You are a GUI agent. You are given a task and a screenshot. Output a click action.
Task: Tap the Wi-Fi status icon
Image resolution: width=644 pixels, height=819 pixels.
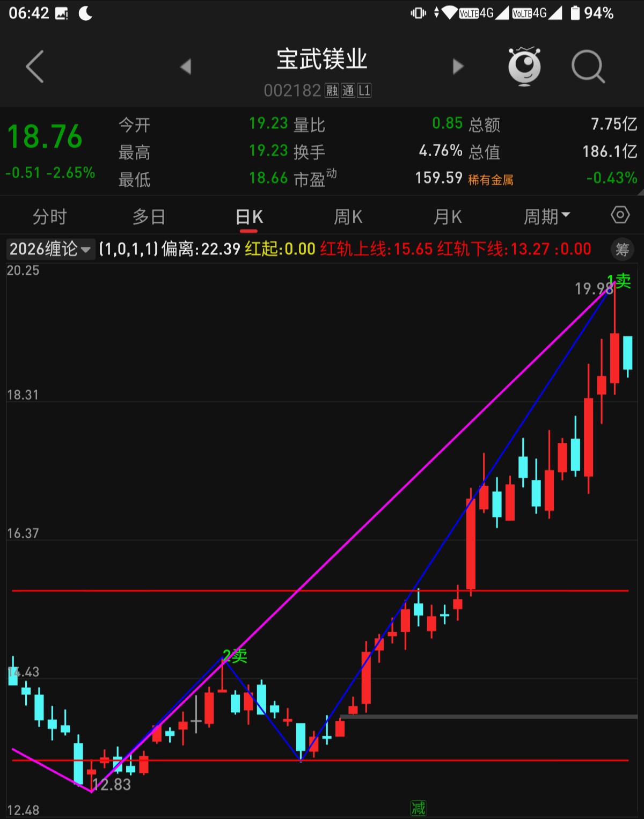pyautogui.click(x=450, y=13)
